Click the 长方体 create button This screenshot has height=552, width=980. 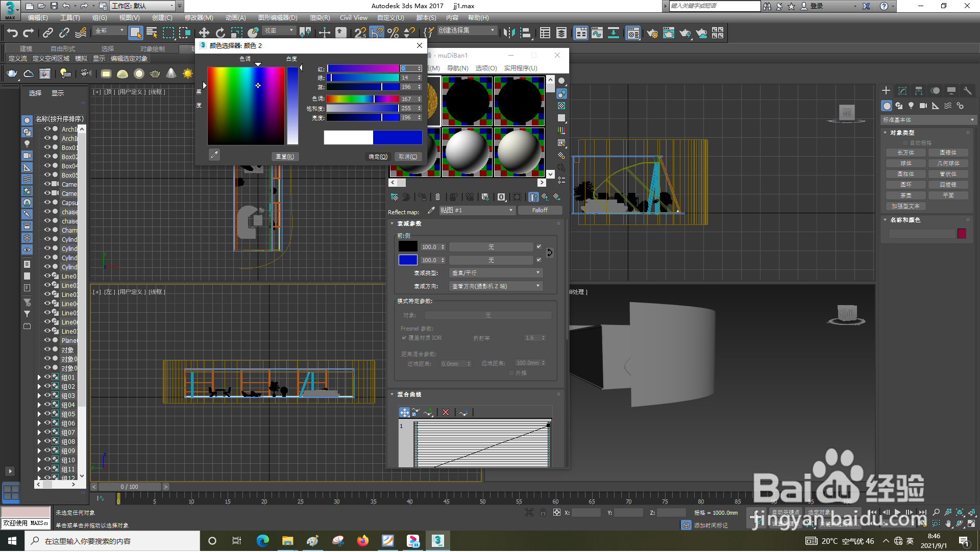coord(906,153)
